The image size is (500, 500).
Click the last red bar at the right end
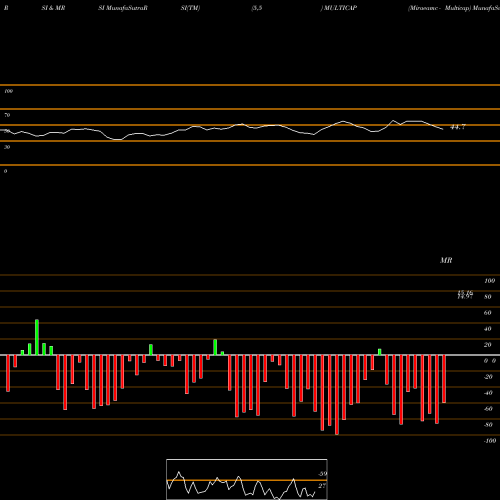(444, 379)
